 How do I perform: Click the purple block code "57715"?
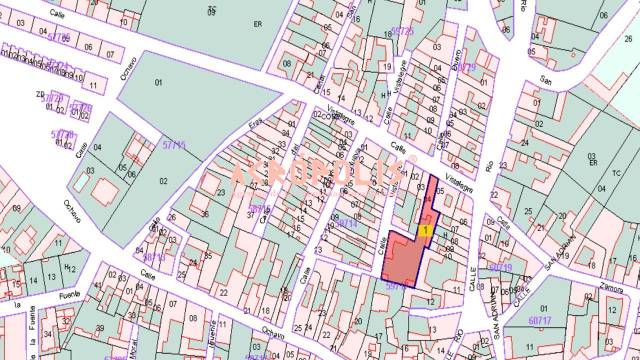174,144
